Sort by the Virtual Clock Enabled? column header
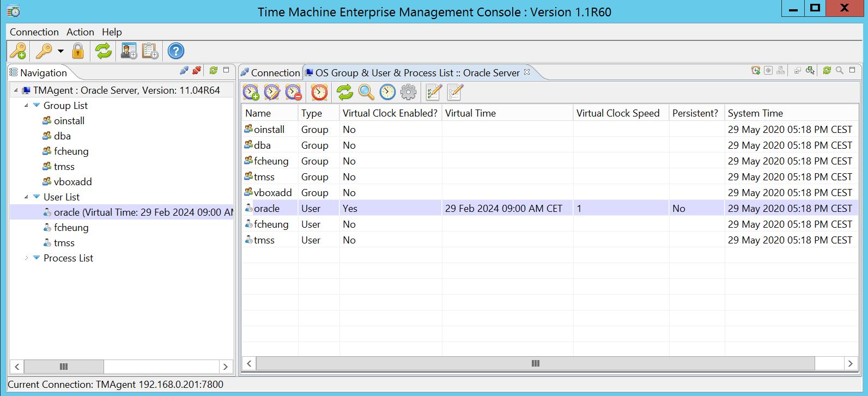Screen dimensions: 868x396 click(x=390, y=113)
